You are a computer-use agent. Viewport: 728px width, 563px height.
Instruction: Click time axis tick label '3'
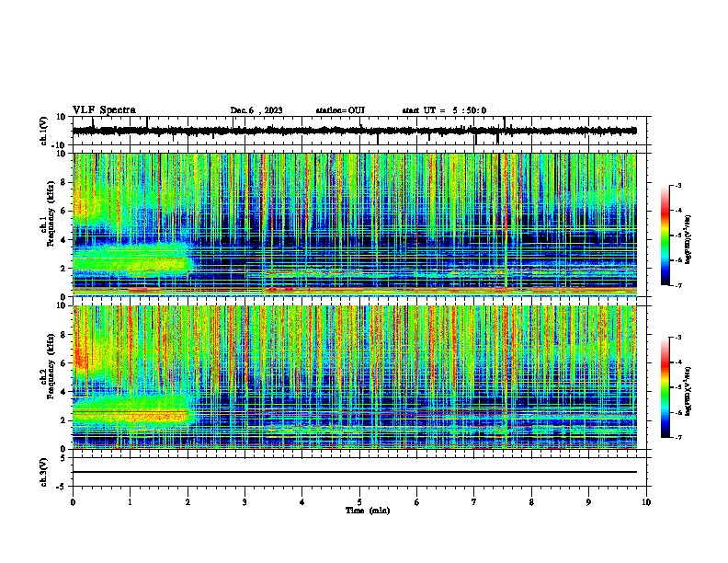coord(245,502)
